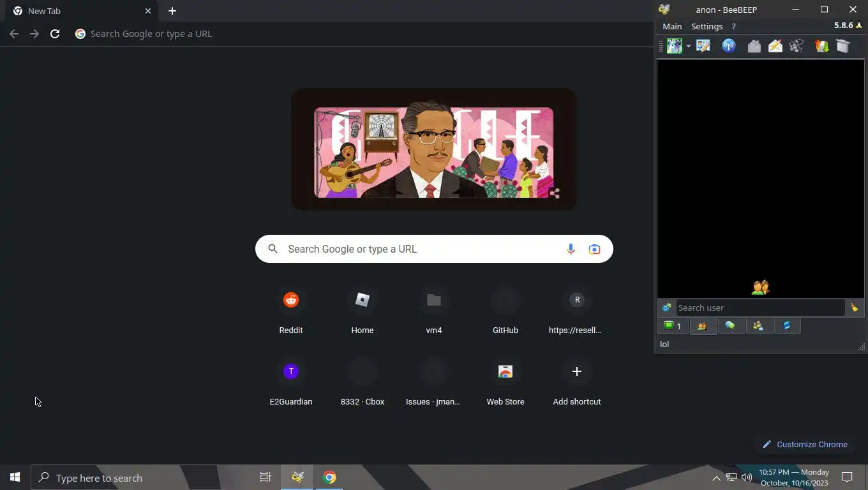Search by image with camera lens icon
Image resolution: width=868 pixels, height=490 pixels.
[x=594, y=249]
